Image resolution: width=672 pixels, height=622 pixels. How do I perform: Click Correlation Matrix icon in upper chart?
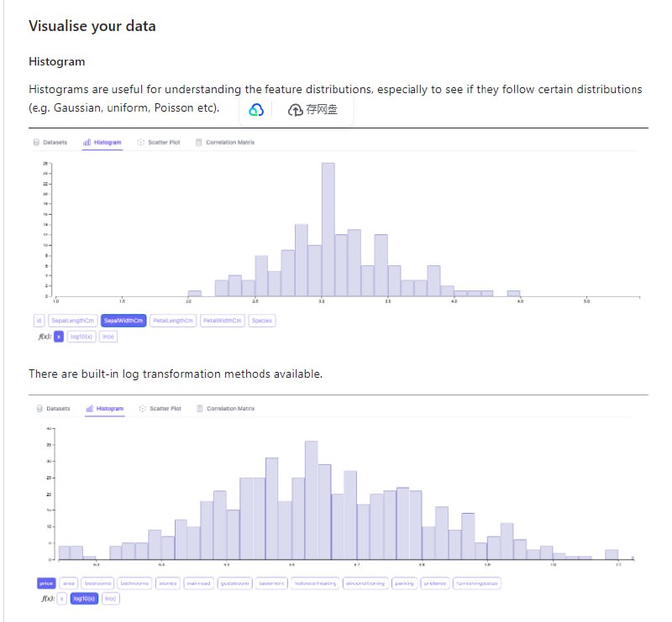tap(198, 143)
